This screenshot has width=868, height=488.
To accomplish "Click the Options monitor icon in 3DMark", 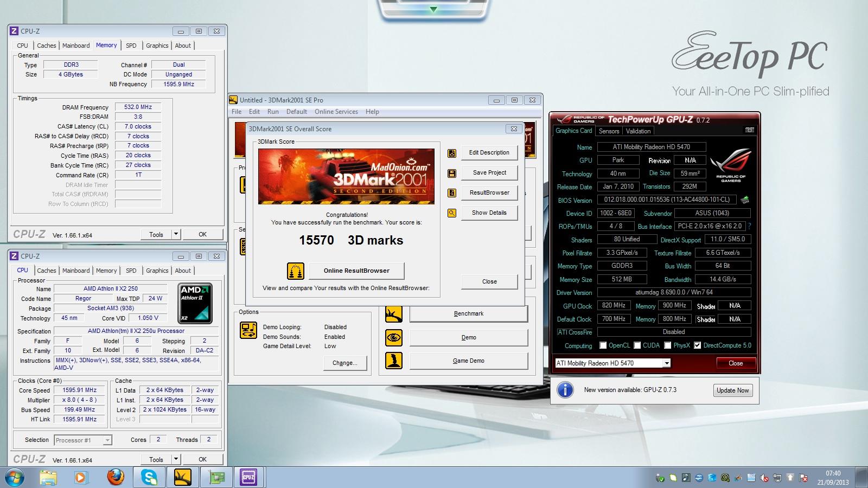I will [248, 330].
